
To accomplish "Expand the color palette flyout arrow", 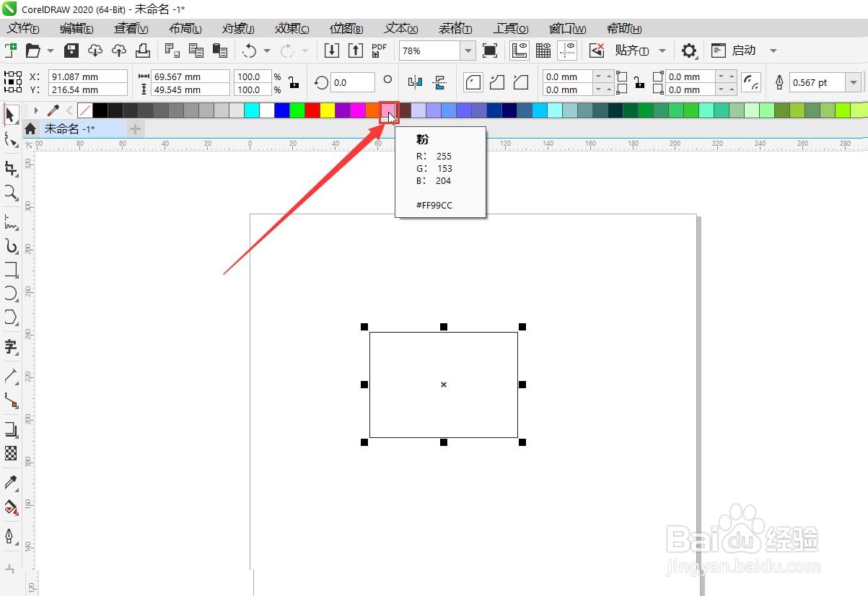I will [x=36, y=110].
